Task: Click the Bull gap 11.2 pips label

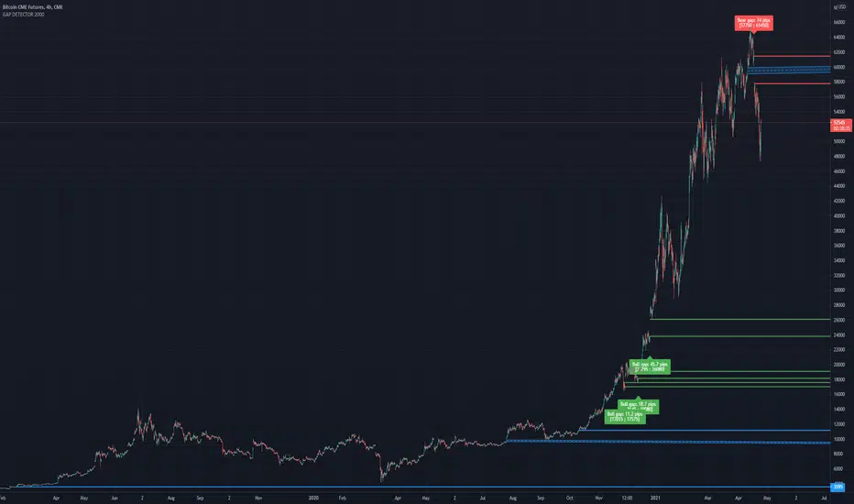Action: [x=625, y=417]
